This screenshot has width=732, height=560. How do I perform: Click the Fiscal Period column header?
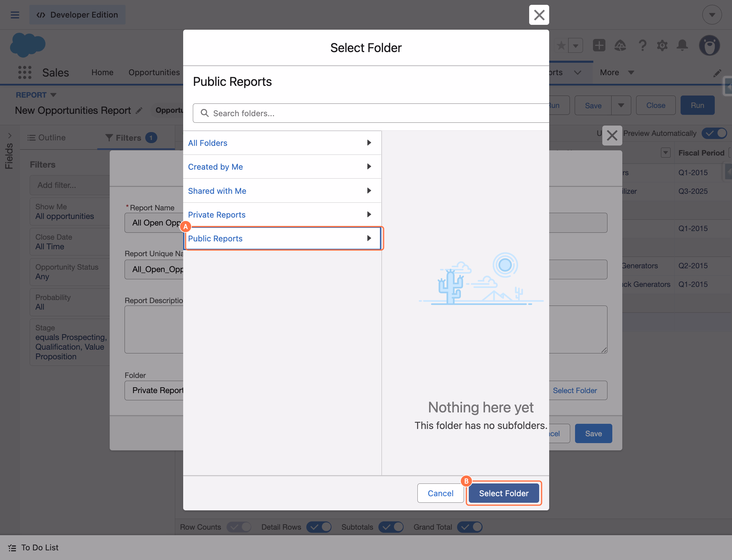pos(701,153)
